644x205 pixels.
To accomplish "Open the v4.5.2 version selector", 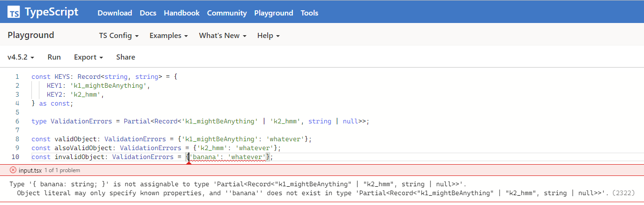I will click(x=21, y=57).
